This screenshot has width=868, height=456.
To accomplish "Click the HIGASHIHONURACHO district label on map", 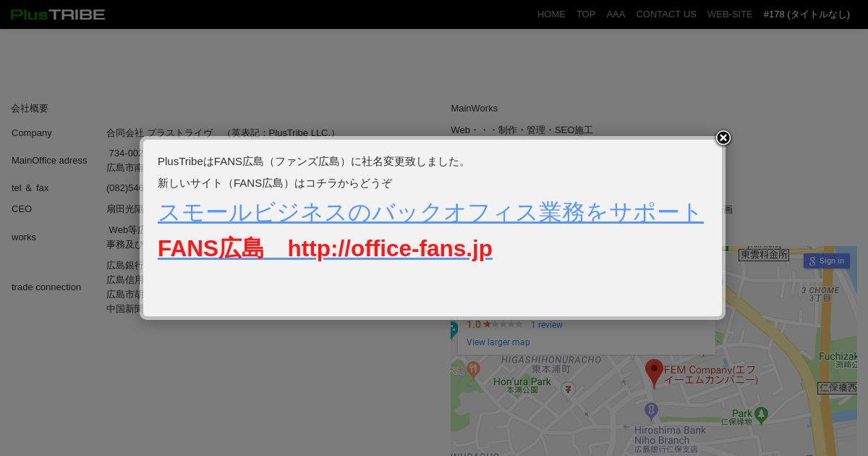I will tap(551, 360).
